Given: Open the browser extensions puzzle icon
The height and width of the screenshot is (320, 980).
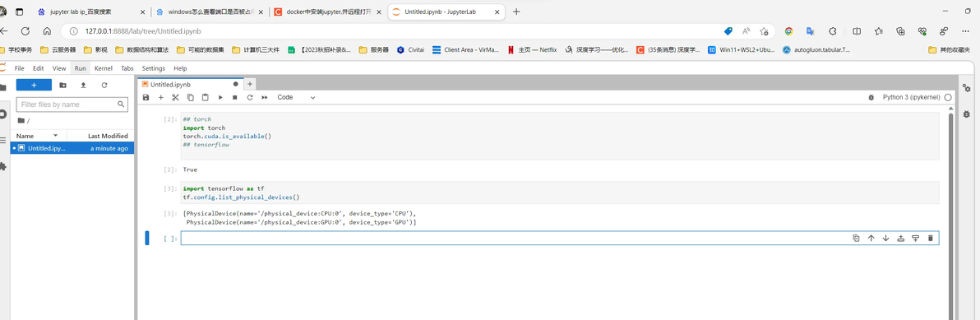Looking at the screenshot, I should pyautogui.click(x=833, y=31).
